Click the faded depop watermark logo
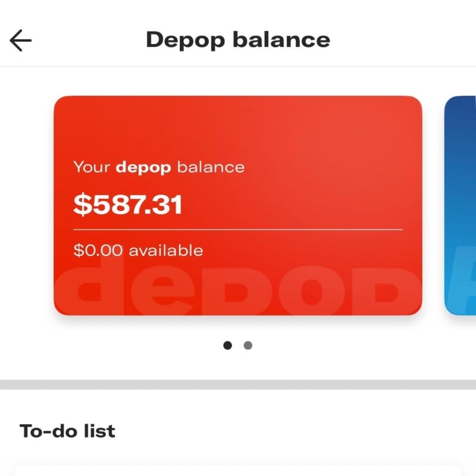The height and width of the screenshot is (476, 476). tap(238, 290)
